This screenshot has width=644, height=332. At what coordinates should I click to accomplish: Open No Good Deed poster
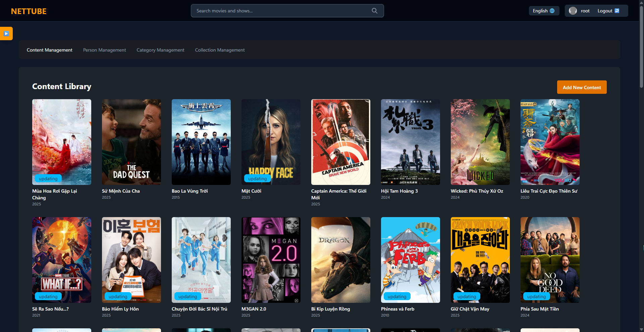(550, 260)
